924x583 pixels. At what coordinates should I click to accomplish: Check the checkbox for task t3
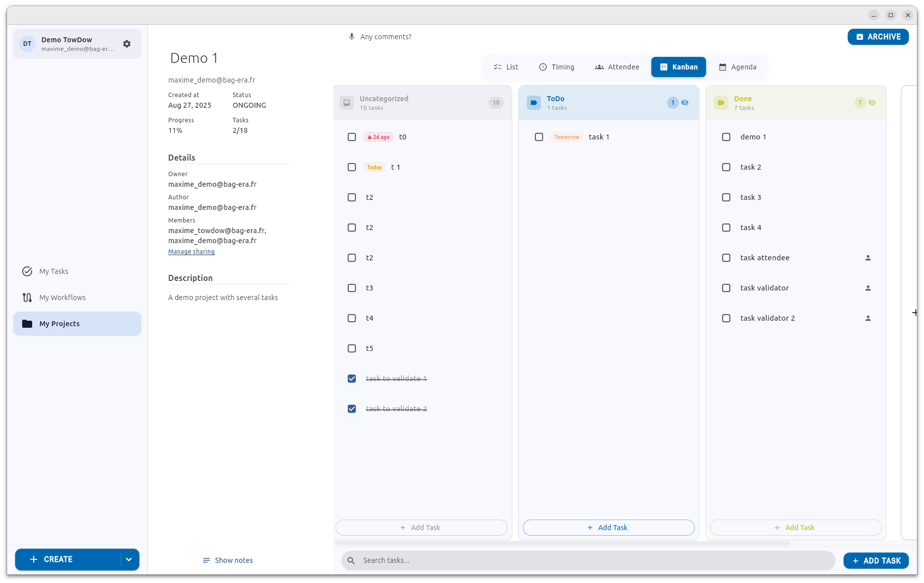click(352, 287)
